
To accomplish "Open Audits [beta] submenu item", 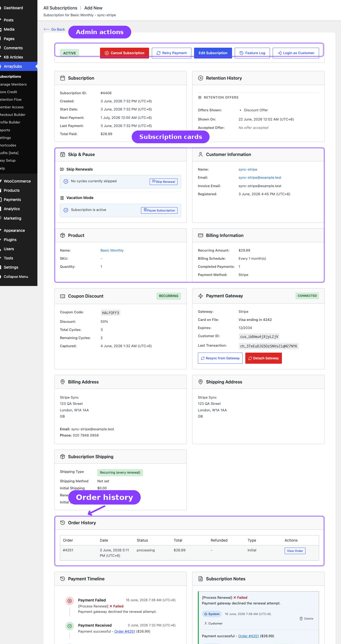I will pos(19,153).
